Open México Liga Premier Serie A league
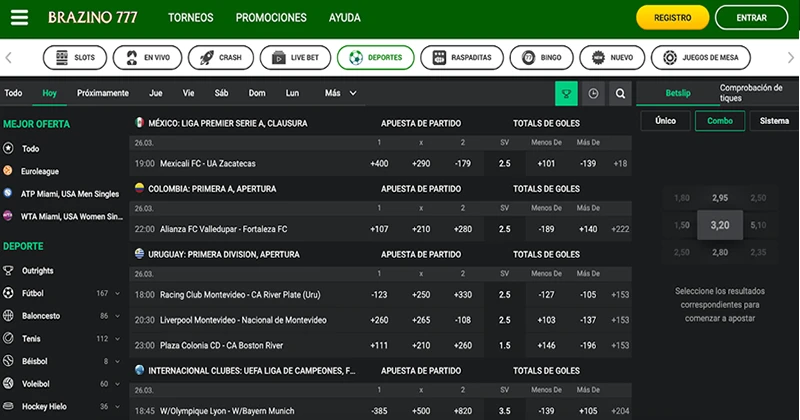 click(228, 123)
